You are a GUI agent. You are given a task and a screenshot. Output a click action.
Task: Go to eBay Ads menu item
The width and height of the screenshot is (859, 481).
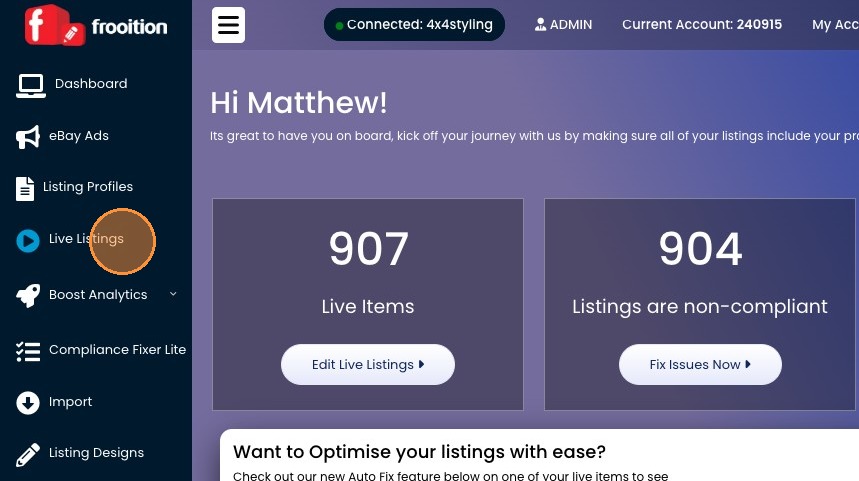coord(79,136)
